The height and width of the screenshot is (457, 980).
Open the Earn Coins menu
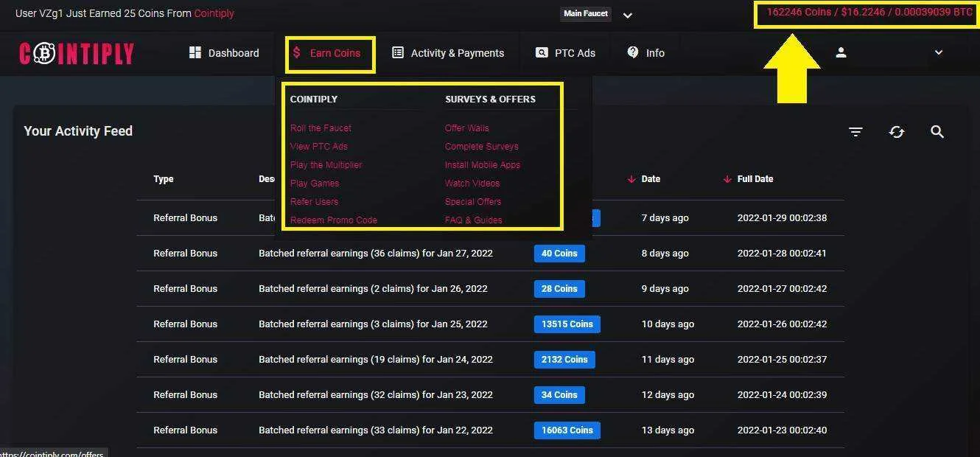tap(326, 53)
